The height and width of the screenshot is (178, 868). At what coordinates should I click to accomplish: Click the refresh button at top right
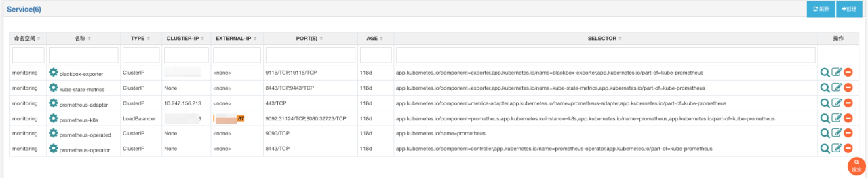click(821, 9)
